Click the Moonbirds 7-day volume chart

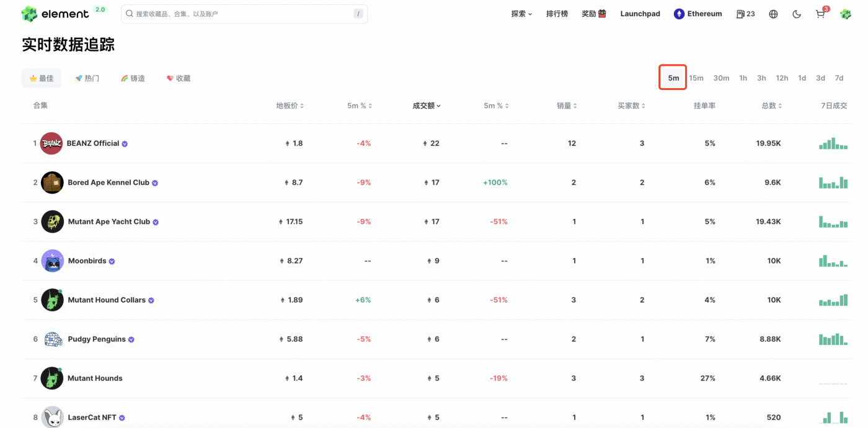point(833,261)
